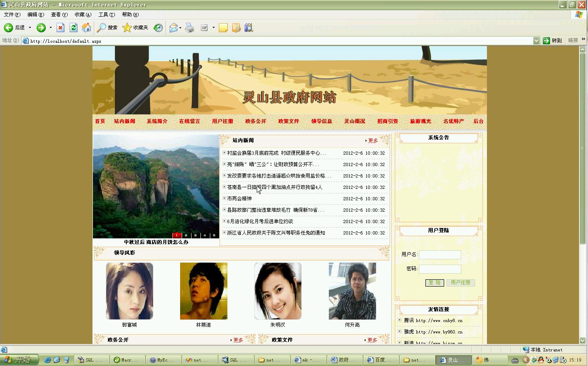Image resolution: width=588 pixels, height=366 pixels.
Task: Open the address bar dropdown list
Action: (x=536, y=41)
